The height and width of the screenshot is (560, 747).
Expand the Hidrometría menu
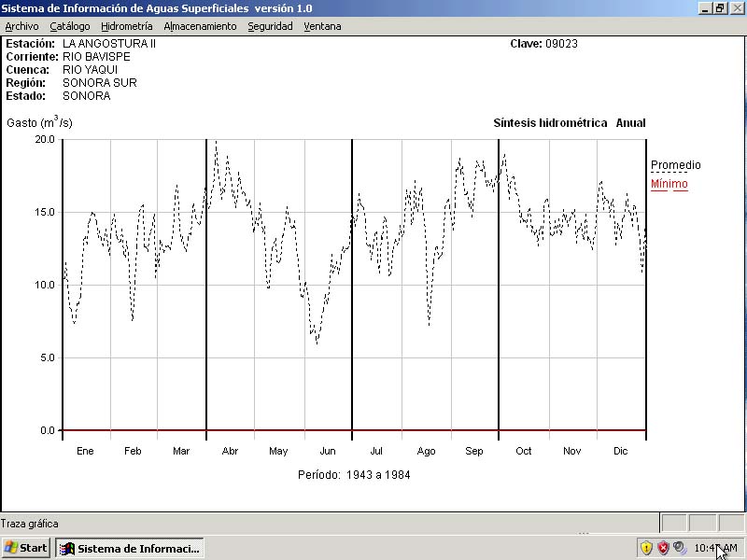pos(126,26)
